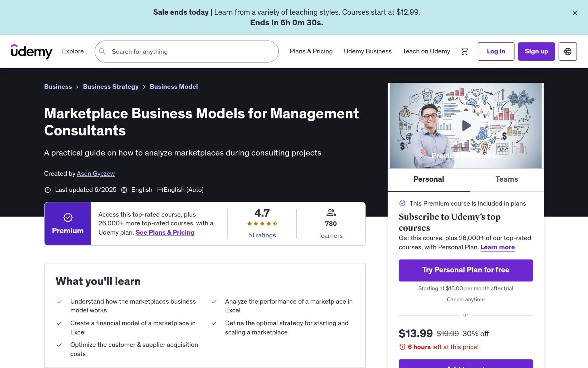Click the rating stars row
Image resolution: width=588 pixels, height=368 pixels.
tap(262, 223)
